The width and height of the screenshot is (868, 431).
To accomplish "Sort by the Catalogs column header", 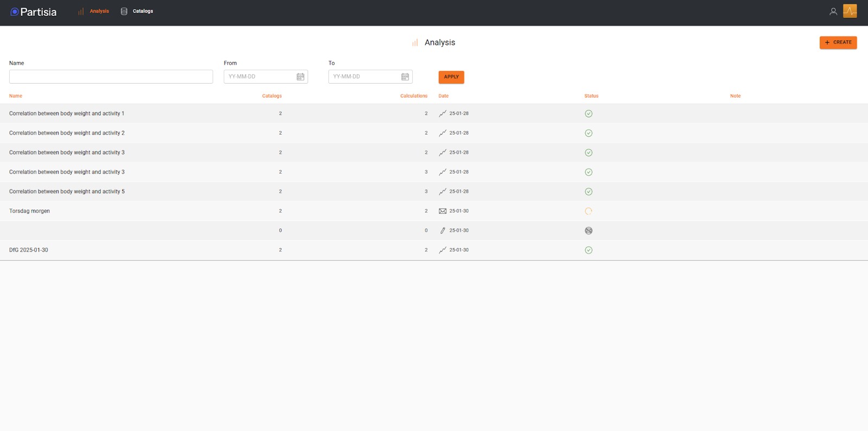I will pos(272,96).
